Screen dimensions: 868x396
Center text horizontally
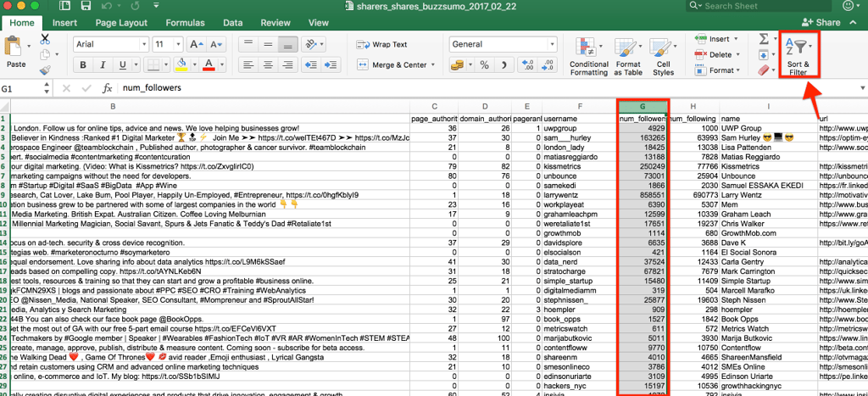tap(268, 64)
